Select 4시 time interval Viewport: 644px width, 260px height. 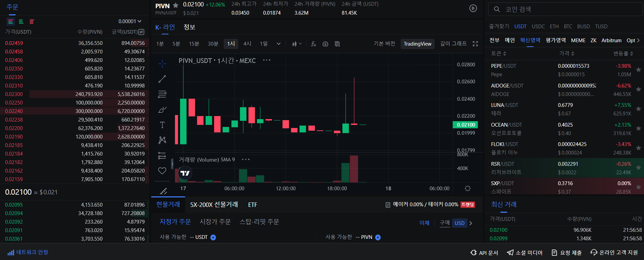pyautogui.click(x=247, y=44)
